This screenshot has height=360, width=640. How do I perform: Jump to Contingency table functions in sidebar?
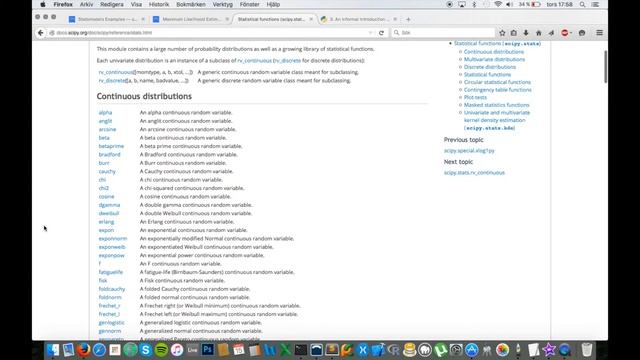point(498,90)
